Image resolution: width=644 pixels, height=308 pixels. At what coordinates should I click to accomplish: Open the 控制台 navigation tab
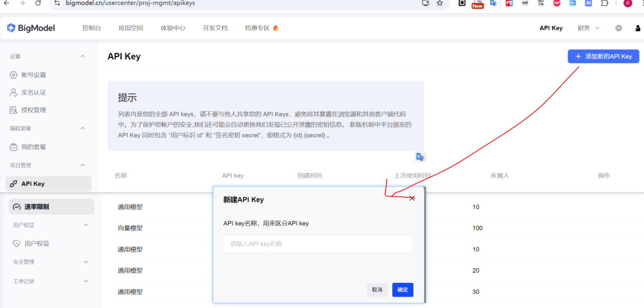pos(91,28)
